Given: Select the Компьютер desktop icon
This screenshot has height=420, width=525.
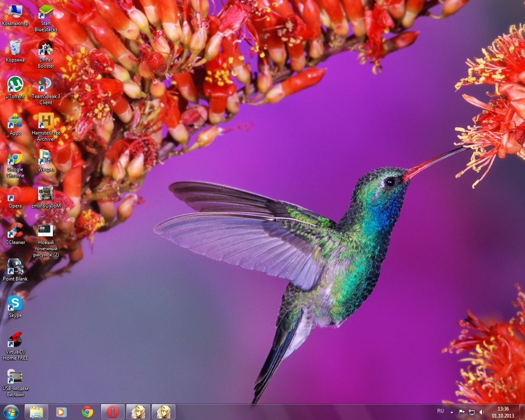Looking at the screenshot, I should pyautogui.click(x=15, y=12).
